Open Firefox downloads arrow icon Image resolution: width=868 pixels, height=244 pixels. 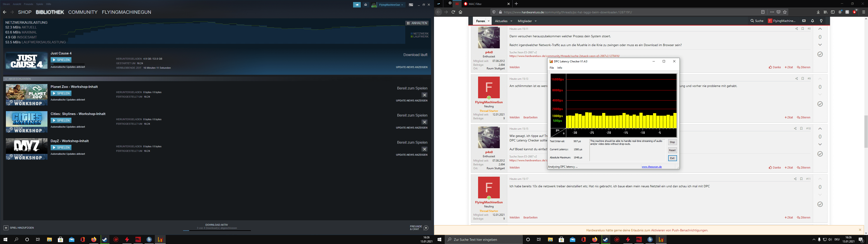(818, 12)
